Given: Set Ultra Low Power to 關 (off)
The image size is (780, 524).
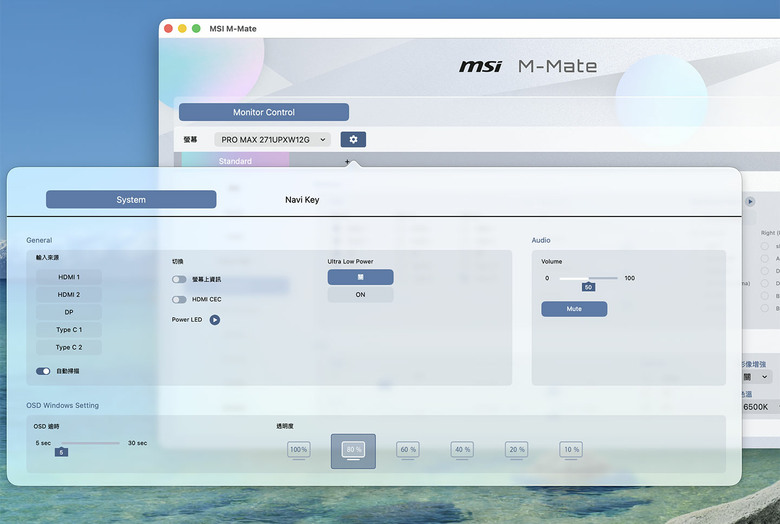Looking at the screenshot, I should (360, 277).
